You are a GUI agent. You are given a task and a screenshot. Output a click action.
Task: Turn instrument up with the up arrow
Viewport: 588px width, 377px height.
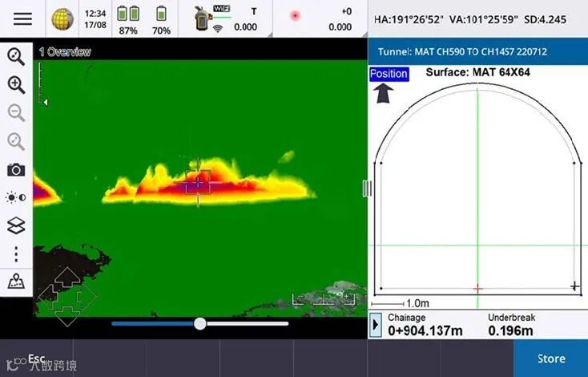tap(67, 277)
